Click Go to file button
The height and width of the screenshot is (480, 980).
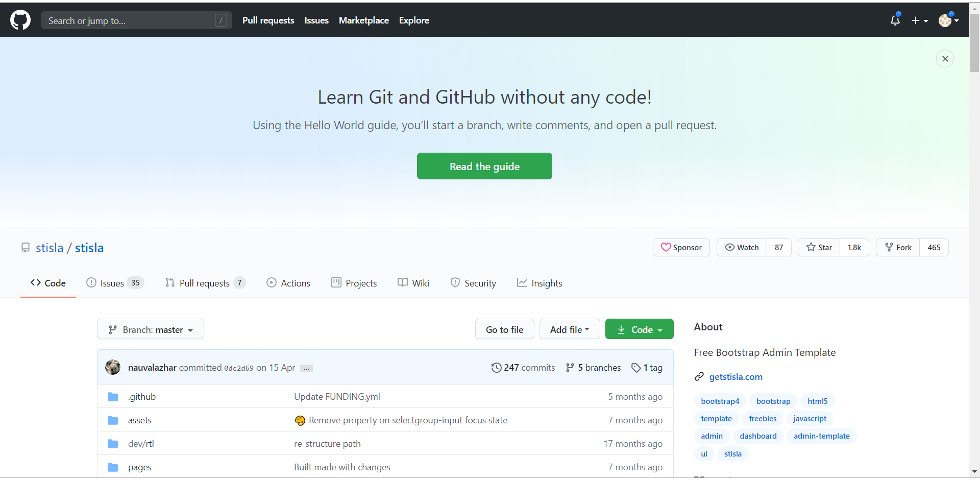pyautogui.click(x=504, y=329)
